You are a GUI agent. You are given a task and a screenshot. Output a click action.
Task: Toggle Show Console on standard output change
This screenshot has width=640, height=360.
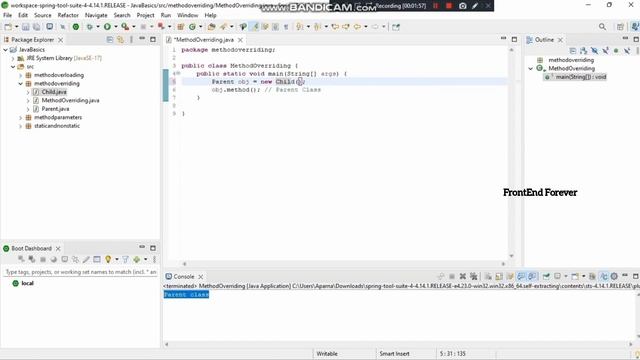coord(521,276)
